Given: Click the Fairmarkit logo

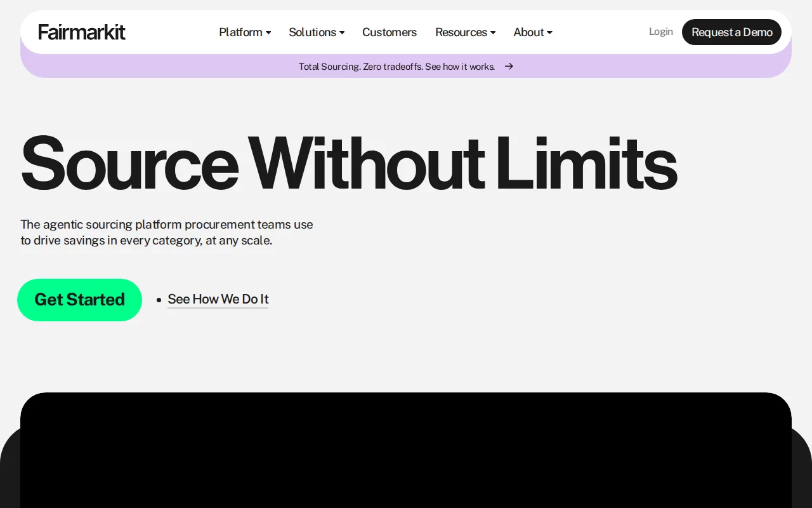Looking at the screenshot, I should (82, 32).
